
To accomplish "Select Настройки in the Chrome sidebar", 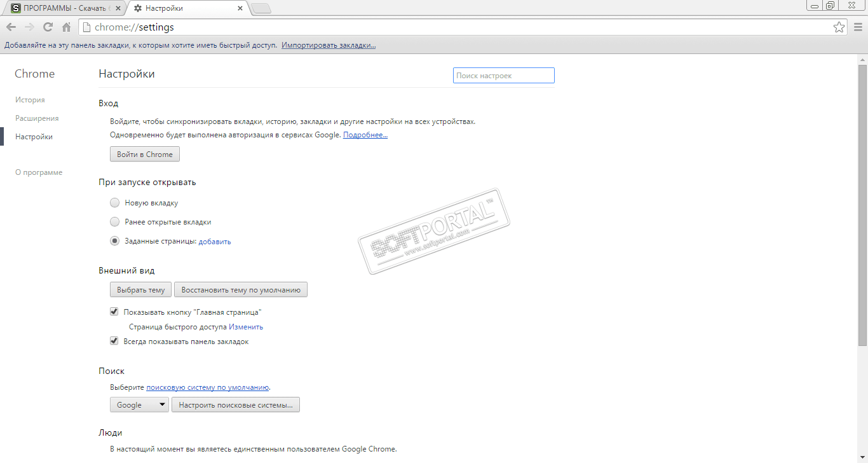I will coord(34,137).
